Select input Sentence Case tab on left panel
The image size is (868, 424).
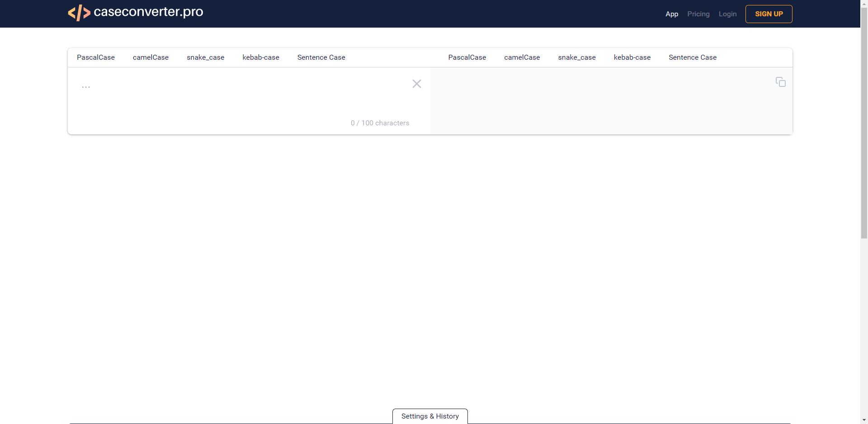(x=321, y=57)
